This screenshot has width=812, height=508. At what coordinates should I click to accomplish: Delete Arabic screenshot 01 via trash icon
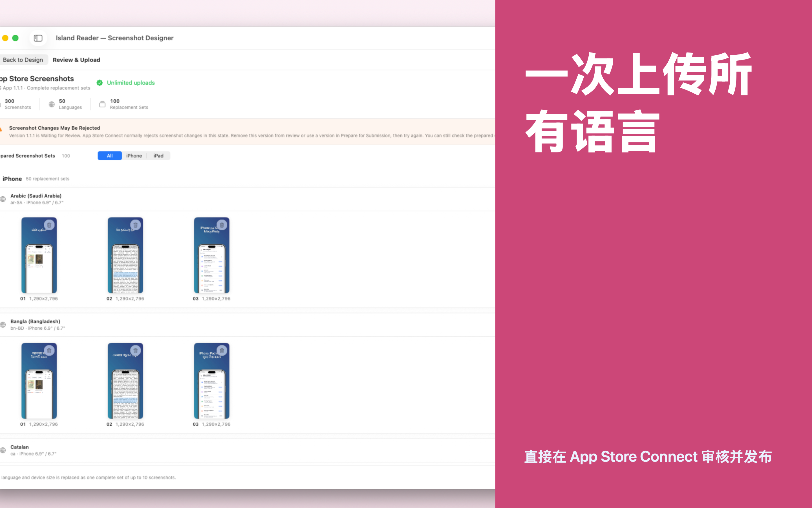coord(49,225)
